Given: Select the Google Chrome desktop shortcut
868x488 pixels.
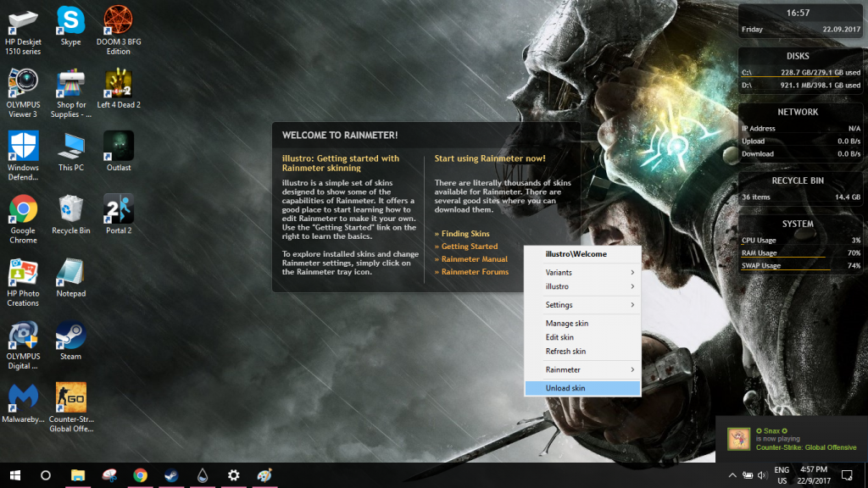Looking at the screenshot, I should tap(23, 219).
